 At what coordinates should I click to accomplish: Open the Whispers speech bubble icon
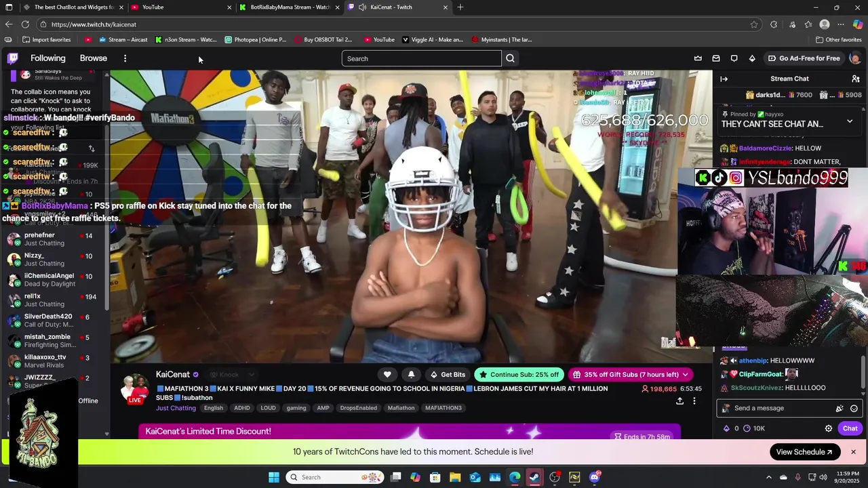pyautogui.click(x=734, y=58)
